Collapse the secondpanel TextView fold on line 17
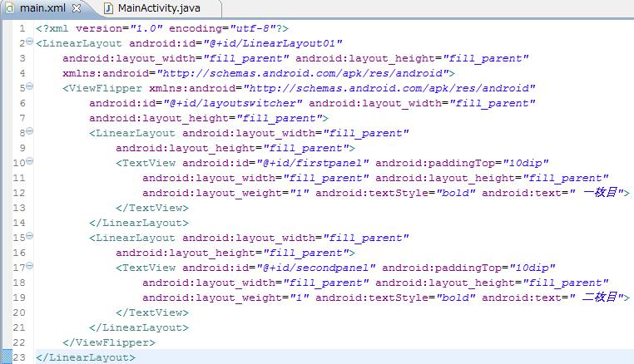 30,268
